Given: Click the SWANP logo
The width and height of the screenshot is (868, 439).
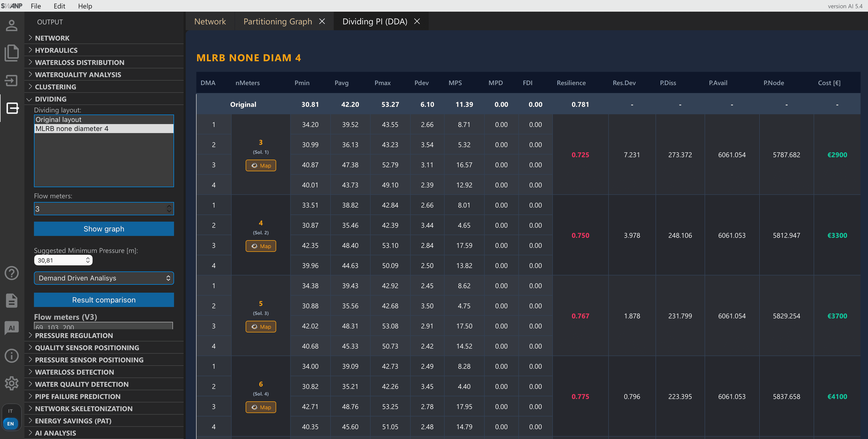Looking at the screenshot, I should coord(11,6).
